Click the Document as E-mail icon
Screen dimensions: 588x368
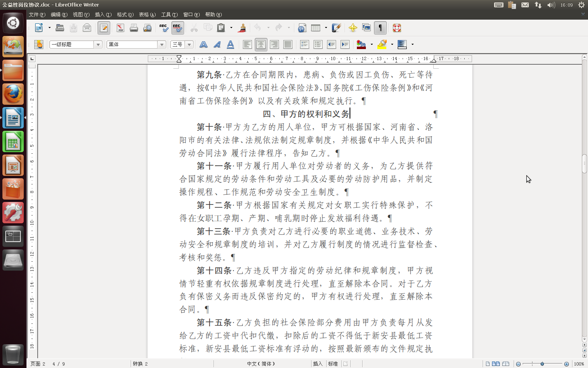point(87,28)
